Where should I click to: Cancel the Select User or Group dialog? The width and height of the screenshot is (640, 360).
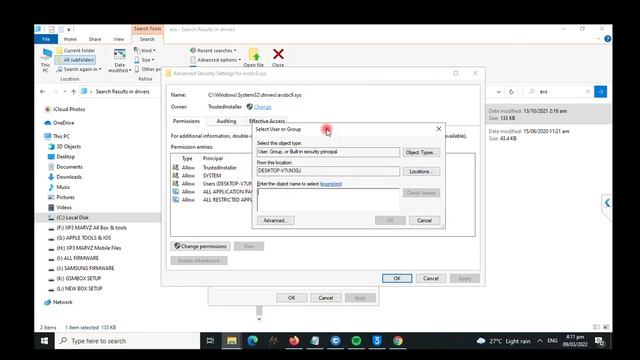(424, 220)
